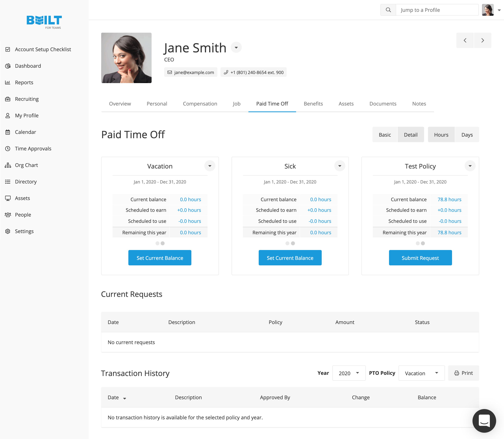This screenshot has width=504, height=439.
Task: Expand the Vacation policy card menu
Action: tap(210, 166)
